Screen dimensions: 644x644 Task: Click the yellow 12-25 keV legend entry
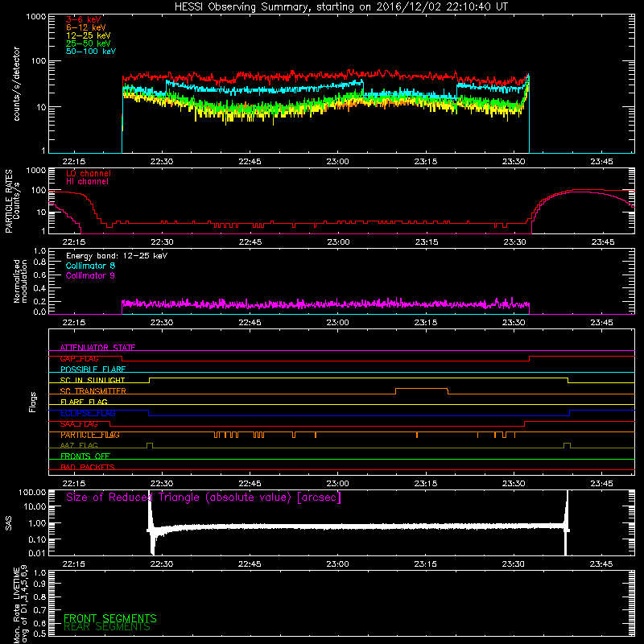click(89, 35)
